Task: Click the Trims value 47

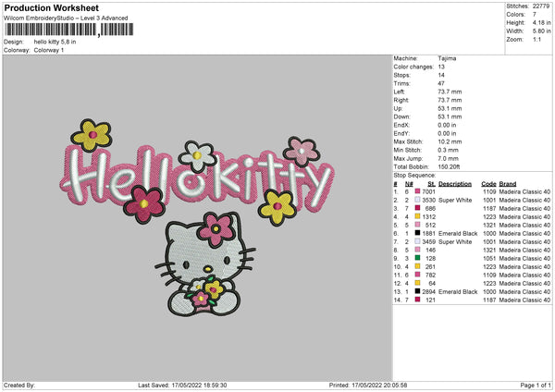Action: click(441, 83)
